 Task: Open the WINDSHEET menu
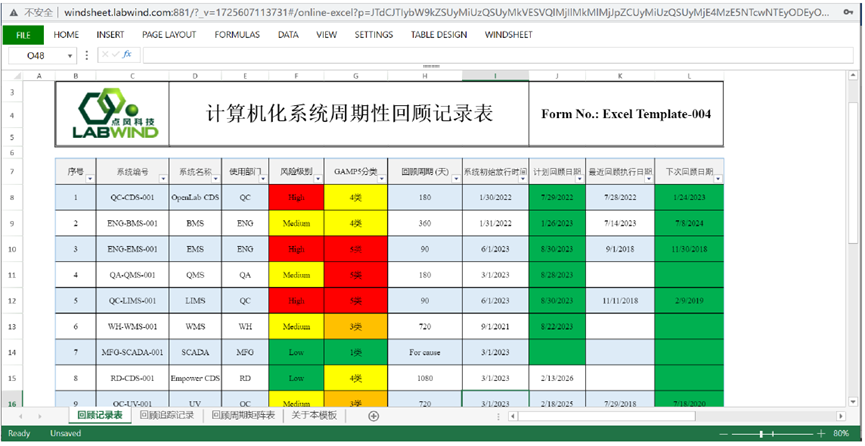coord(508,34)
